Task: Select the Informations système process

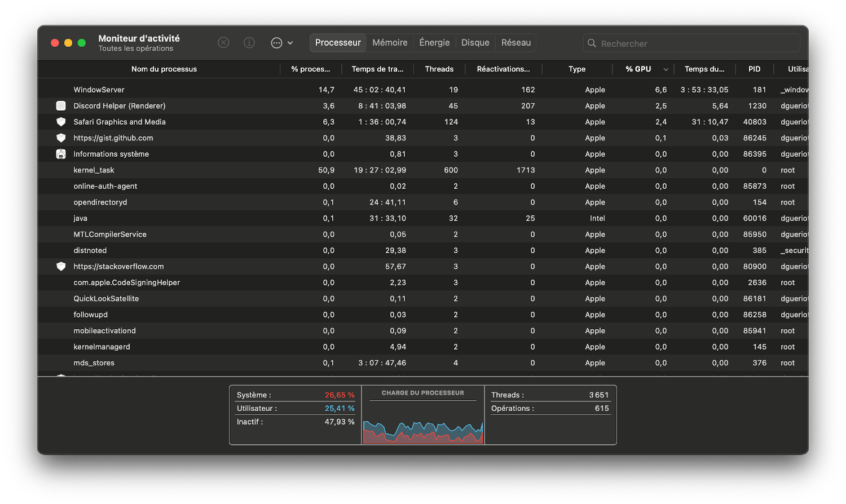Action: click(x=423, y=154)
